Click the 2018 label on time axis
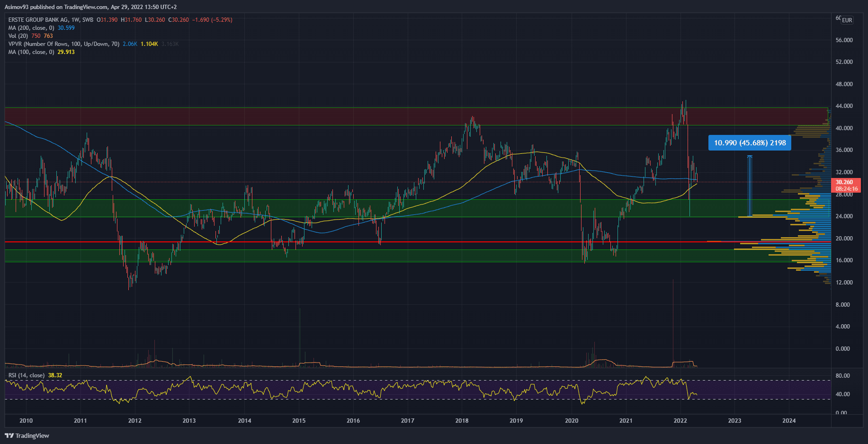Viewport: 868px width, 444px height. (462, 421)
